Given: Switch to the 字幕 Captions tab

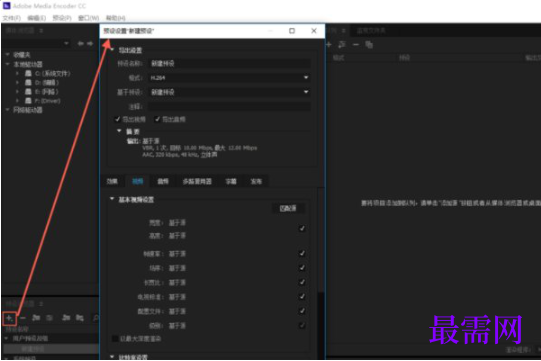Looking at the screenshot, I should 231,181.
